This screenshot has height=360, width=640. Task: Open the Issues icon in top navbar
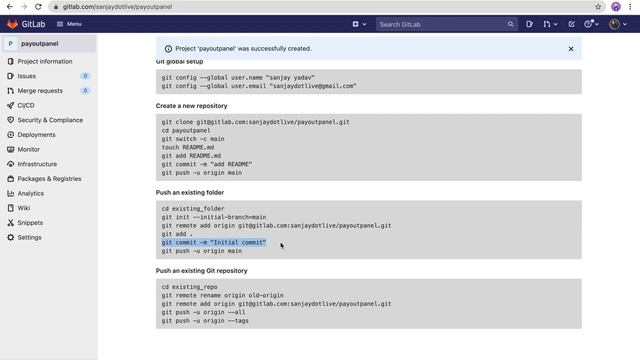[529, 24]
